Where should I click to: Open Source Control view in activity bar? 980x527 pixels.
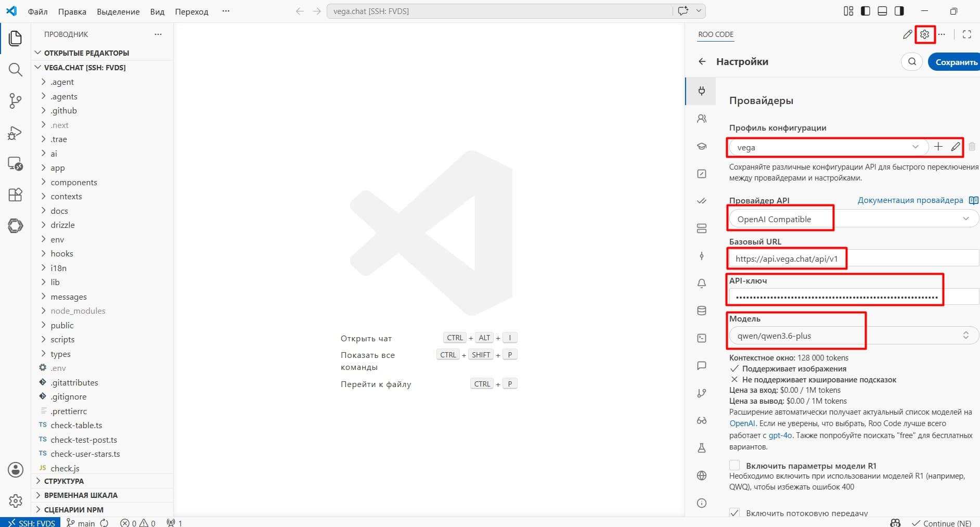pos(15,101)
